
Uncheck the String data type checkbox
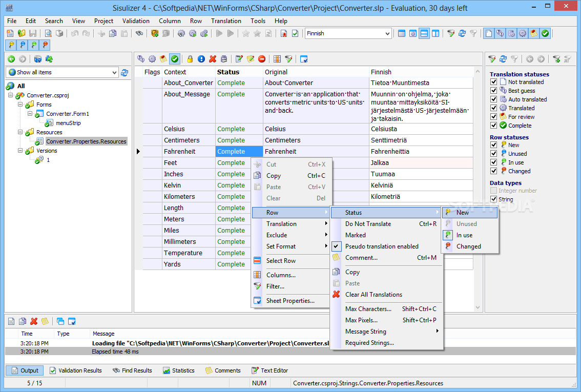pyautogui.click(x=493, y=199)
